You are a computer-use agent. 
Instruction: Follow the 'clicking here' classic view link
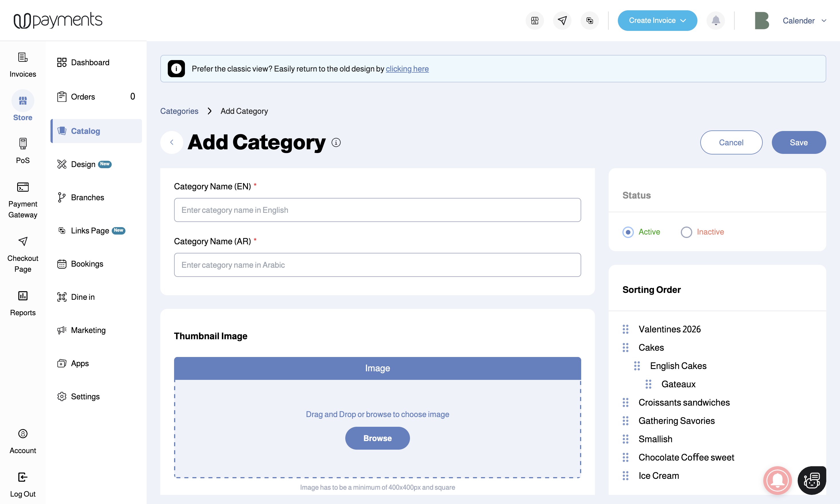pos(407,69)
